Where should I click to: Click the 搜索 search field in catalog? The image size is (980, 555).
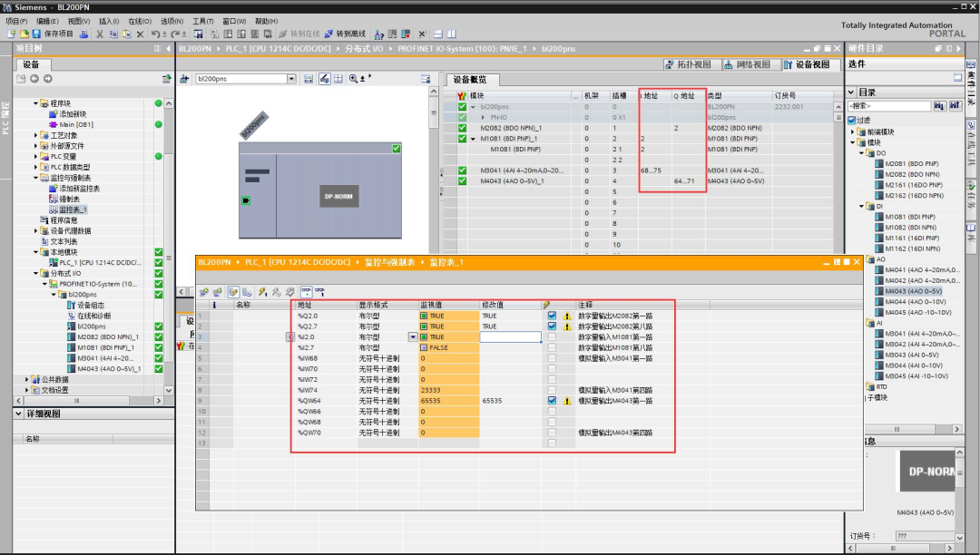889,106
